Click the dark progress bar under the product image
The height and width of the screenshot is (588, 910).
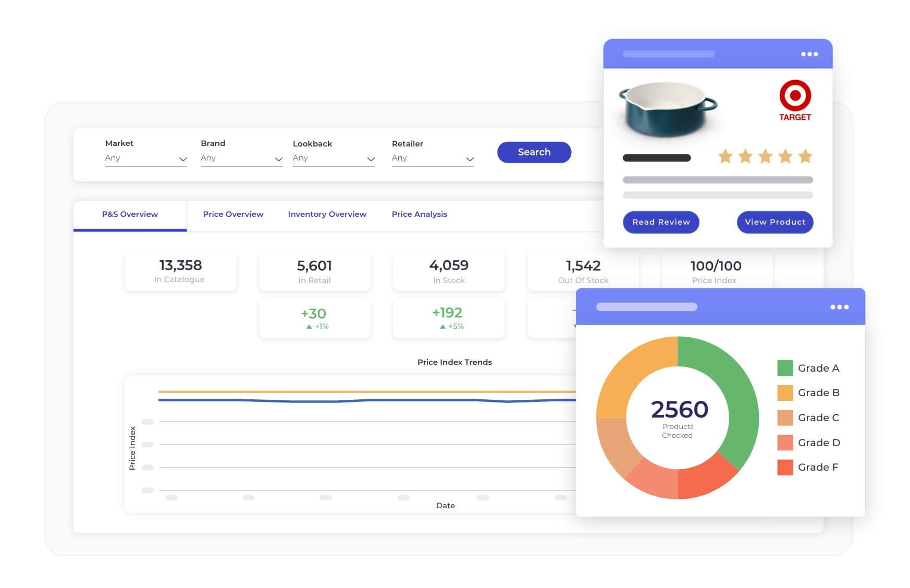pos(657,157)
